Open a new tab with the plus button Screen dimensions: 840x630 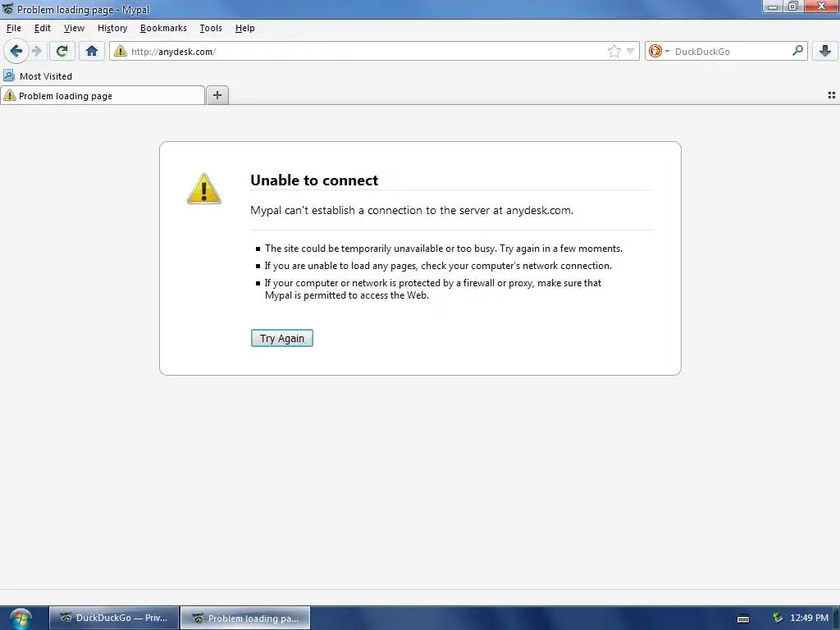tap(217, 95)
